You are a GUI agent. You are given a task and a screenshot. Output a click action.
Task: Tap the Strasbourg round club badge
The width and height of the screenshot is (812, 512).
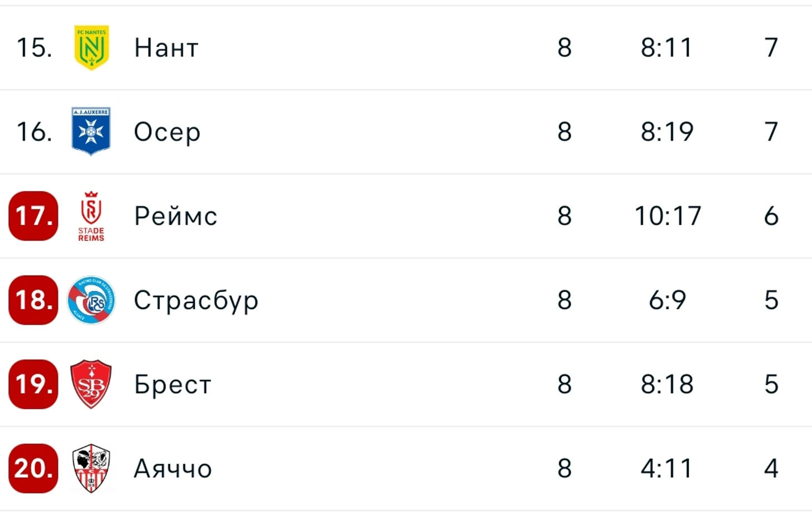pos(91,300)
